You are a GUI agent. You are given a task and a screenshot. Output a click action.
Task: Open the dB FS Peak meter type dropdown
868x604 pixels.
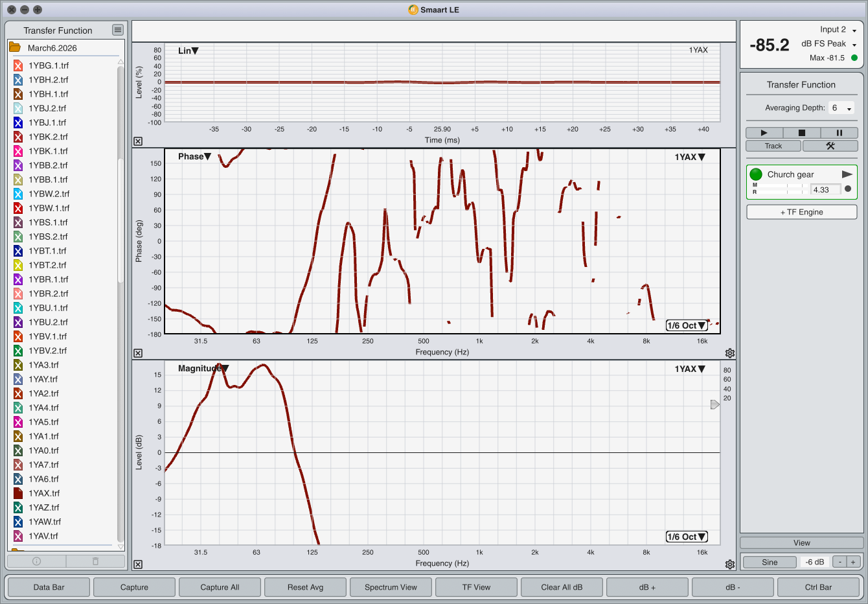tap(829, 44)
